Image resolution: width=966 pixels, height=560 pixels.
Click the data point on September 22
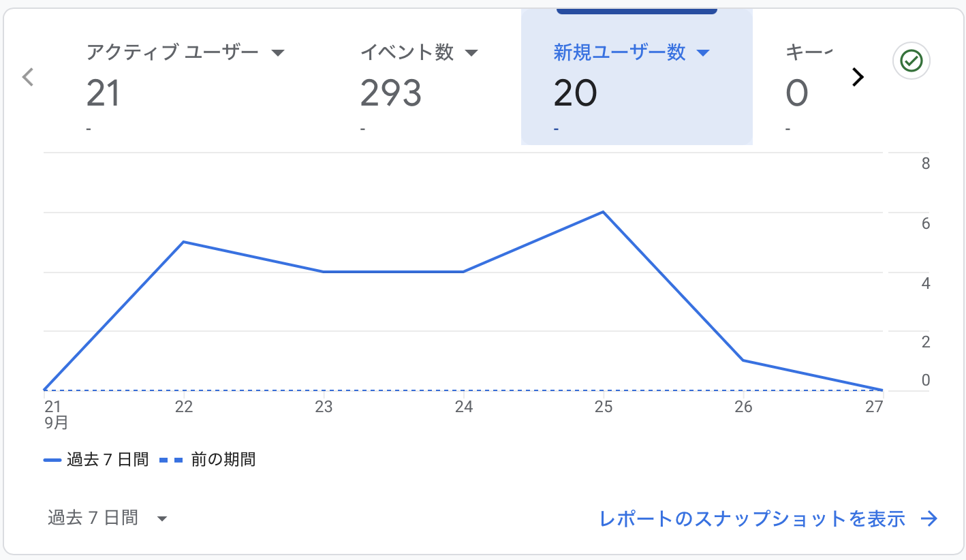(184, 241)
